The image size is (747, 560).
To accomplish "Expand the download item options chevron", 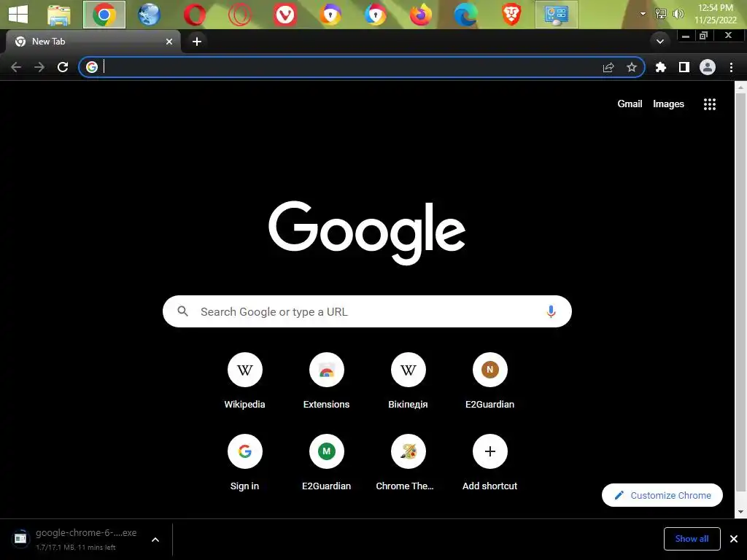I will click(x=155, y=540).
